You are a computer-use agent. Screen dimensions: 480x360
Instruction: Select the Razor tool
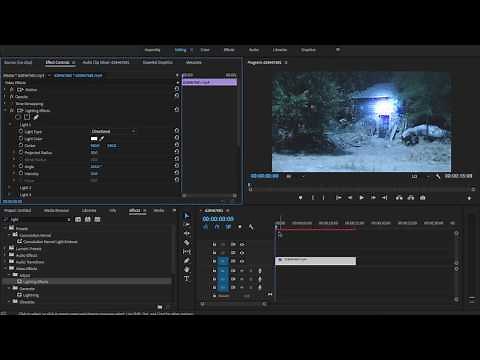tap(187, 243)
